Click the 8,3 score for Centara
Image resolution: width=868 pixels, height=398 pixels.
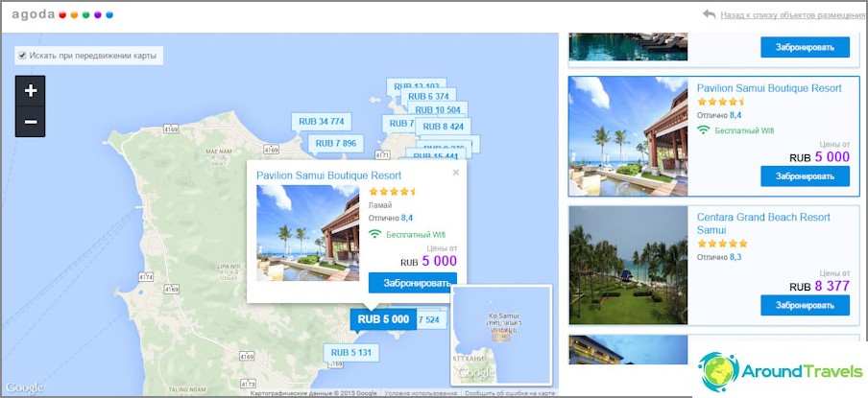click(x=735, y=257)
